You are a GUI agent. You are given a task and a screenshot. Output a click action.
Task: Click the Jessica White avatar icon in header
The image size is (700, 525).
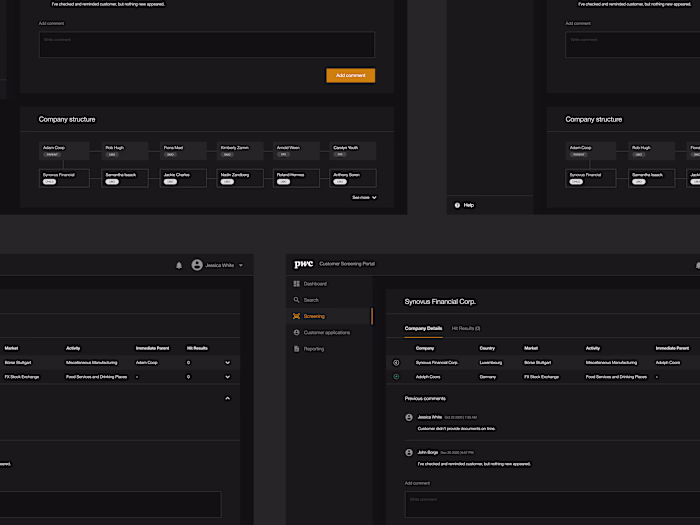point(197,265)
